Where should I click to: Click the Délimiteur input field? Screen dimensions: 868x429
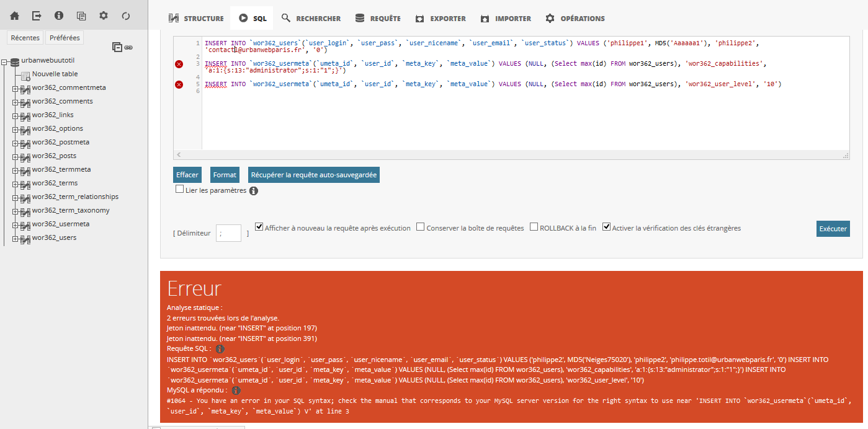pyautogui.click(x=228, y=233)
